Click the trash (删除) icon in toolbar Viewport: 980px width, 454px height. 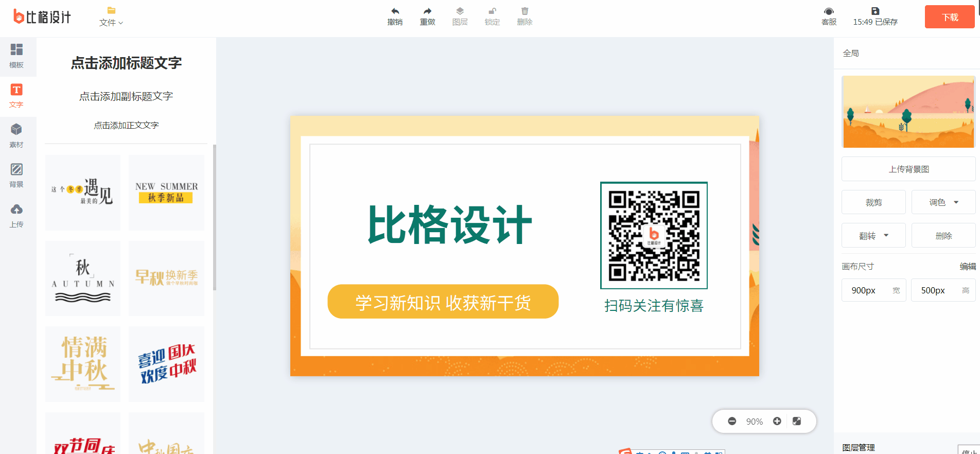[x=524, y=11]
